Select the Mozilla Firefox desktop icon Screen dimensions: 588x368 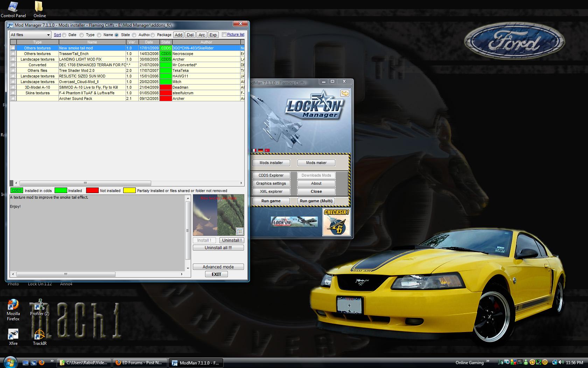pyautogui.click(x=13, y=310)
